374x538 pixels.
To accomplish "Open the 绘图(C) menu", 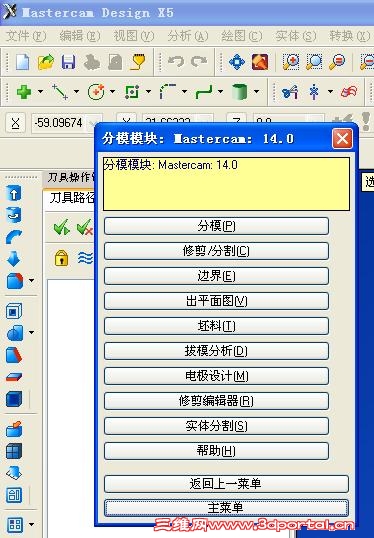I will pos(242,36).
